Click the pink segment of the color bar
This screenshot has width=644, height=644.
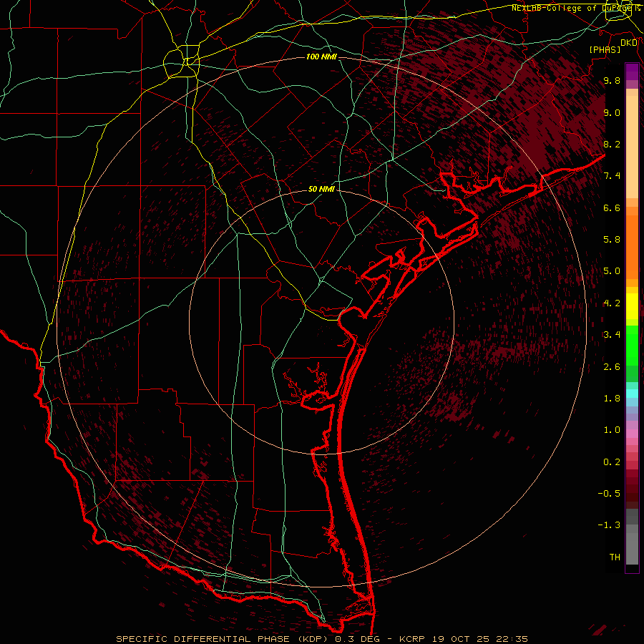(x=632, y=434)
